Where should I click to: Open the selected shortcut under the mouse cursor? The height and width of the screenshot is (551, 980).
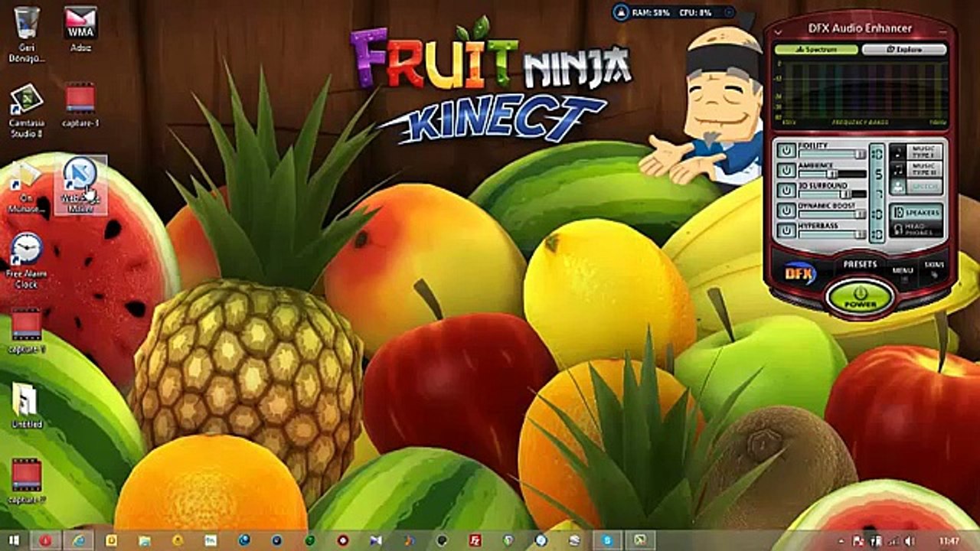80,185
